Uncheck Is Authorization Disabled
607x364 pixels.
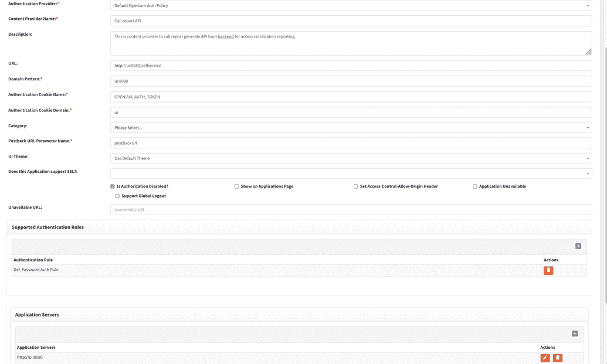(x=112, y=186)
